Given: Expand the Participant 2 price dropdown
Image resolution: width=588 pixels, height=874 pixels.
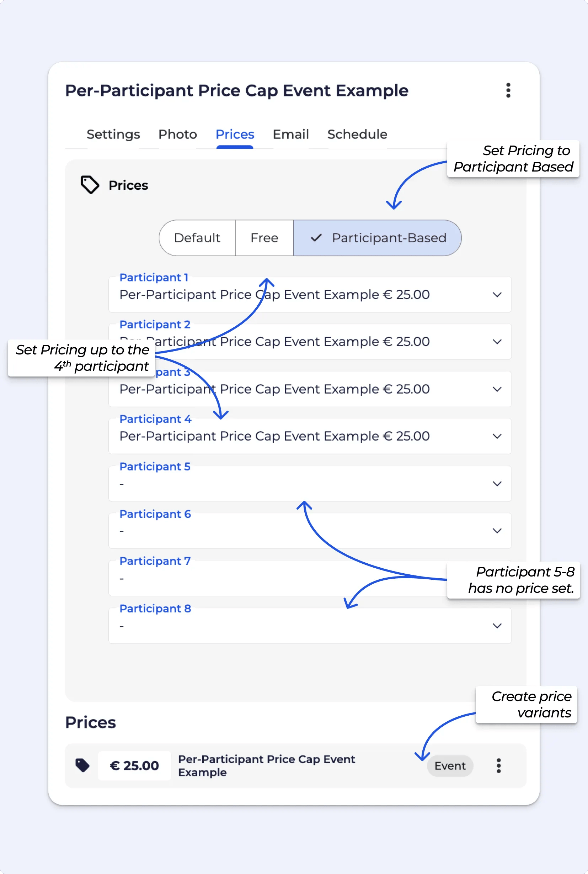Looking at the screenshot, I should click(x=497, y=342).
